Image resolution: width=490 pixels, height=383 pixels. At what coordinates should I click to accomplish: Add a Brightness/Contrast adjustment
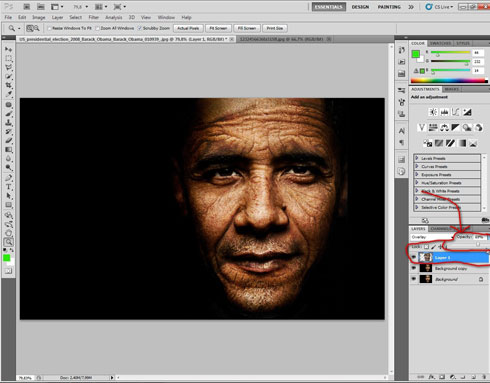pyautogui.click(x=433, y=112)
